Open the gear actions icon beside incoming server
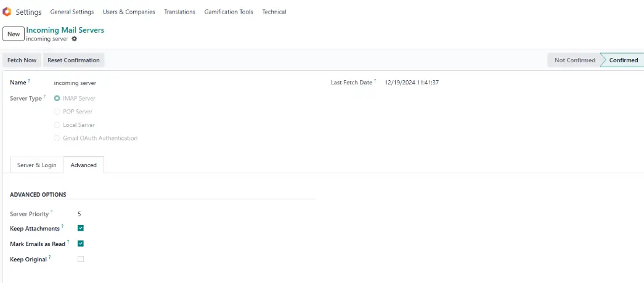644x283 pixels. [75, 39]
